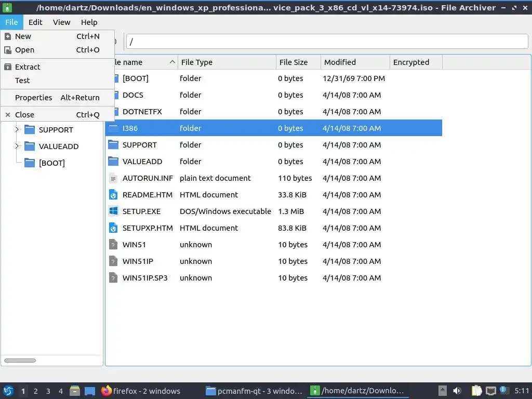This screenshot has height=399, width=532.
Task: Click the SUPPORT folder icon in file list
Action: tap(113, 145)
